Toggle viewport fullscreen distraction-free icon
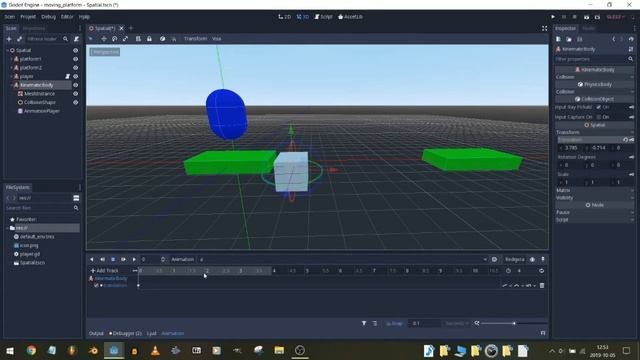 pos(544,28)
